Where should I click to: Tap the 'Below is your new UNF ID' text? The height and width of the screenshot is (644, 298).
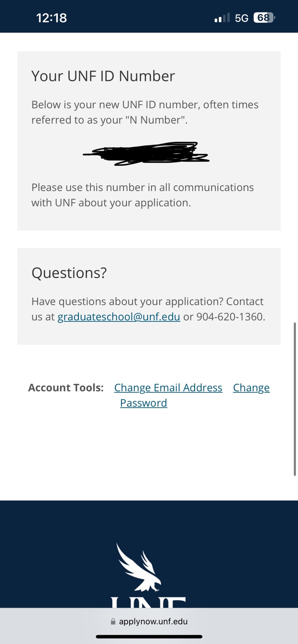click(145, 112)
